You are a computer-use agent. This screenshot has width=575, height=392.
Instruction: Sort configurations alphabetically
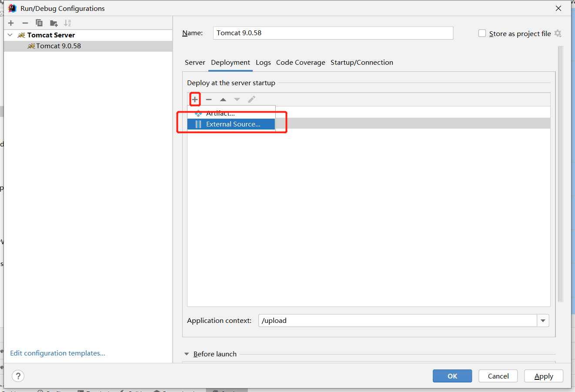67,23
